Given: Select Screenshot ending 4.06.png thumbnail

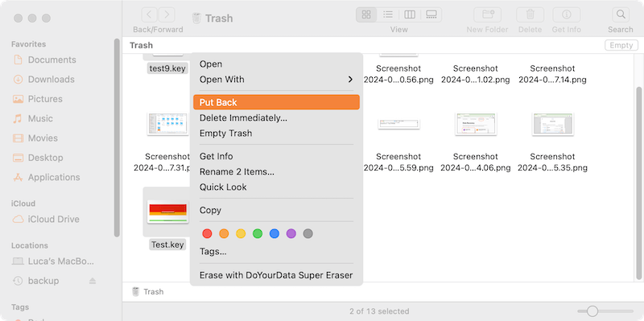Looking at the screenshot, I should click(x=476, y=124).
